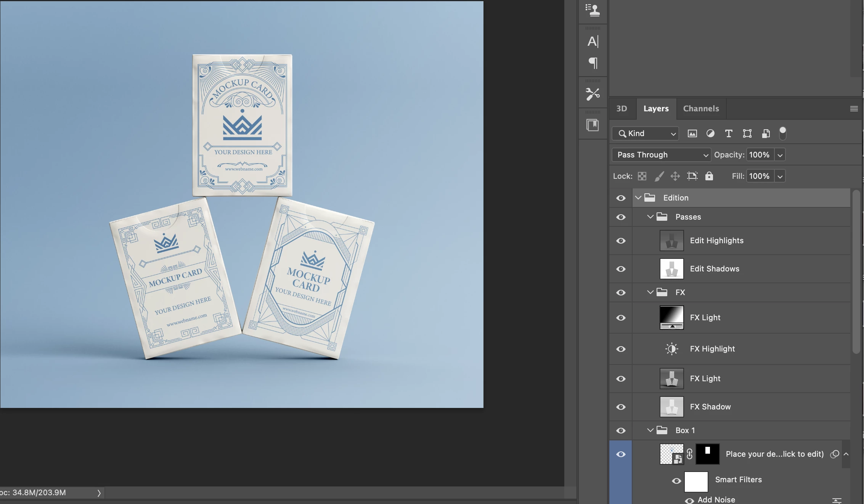
Task: Click the lock position move icon
Action: (675, 176)
